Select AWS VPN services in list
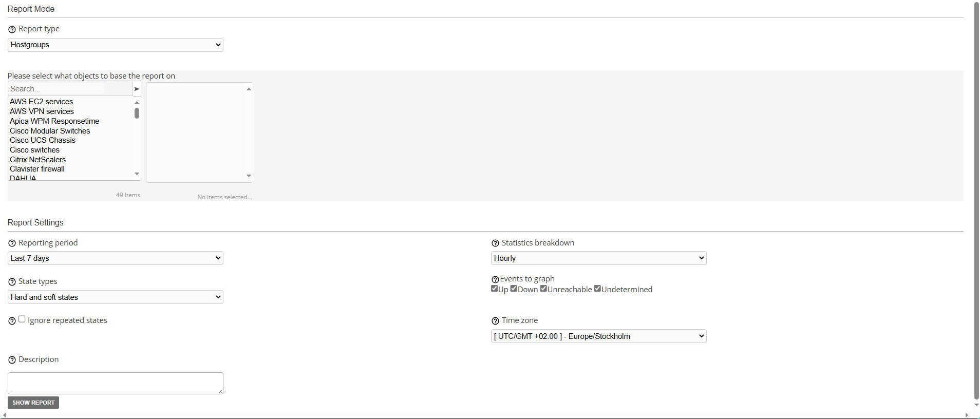The width and height of the screenshot is (980, 419). click(42, 111)
